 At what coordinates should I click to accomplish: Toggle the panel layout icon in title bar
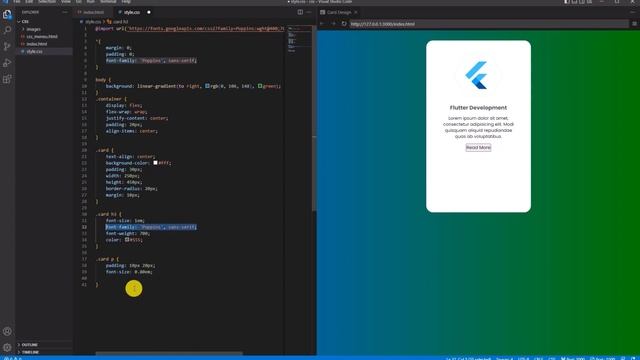pos(574,2)
